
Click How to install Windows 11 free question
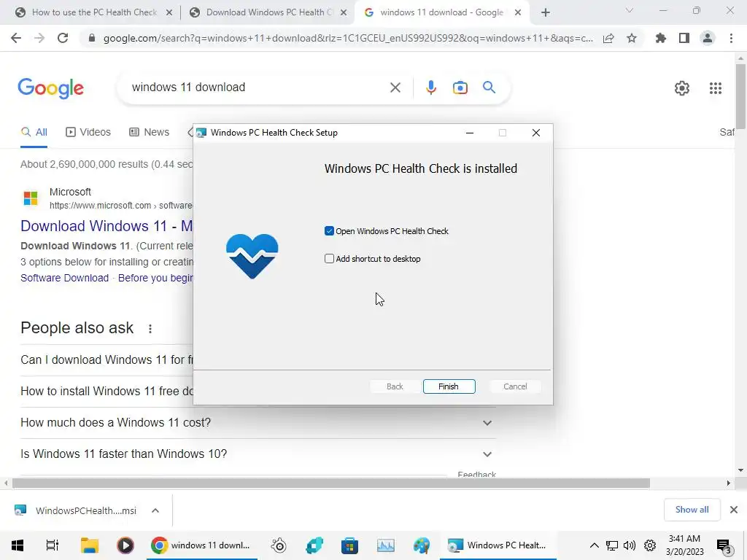click(107, 391)
